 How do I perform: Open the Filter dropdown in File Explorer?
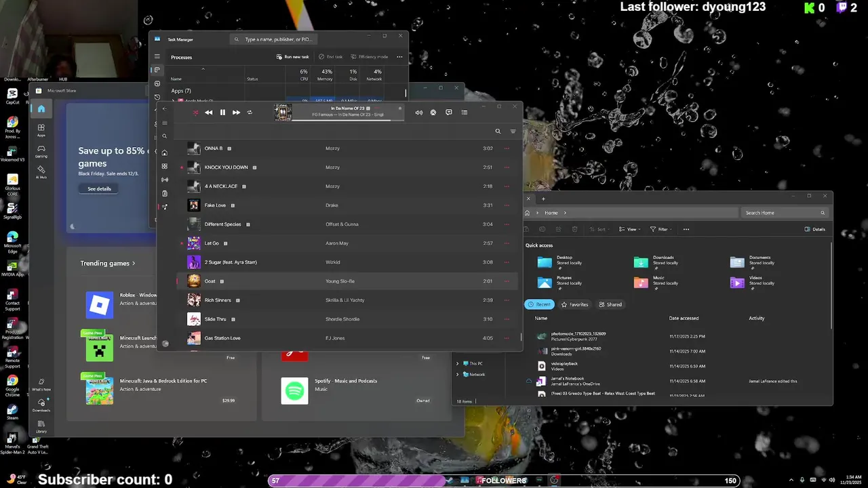(661, 229)
